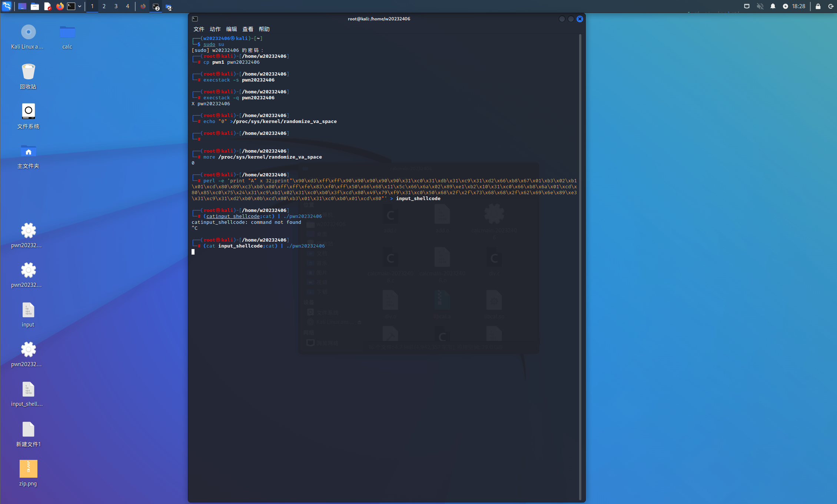Expand the terminal launcher dropdown arrow

click(80, 6)
